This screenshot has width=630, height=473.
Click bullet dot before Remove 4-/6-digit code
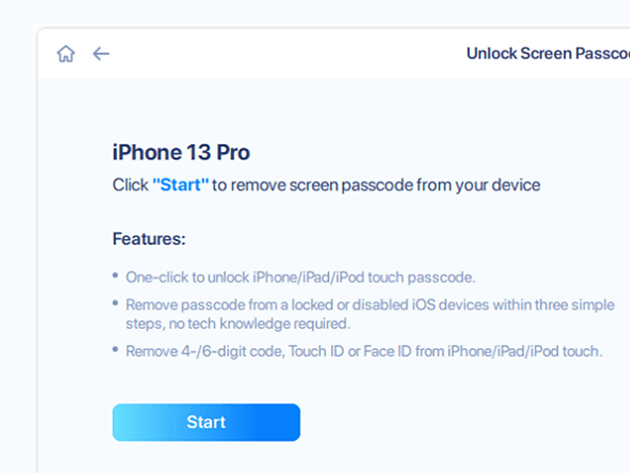coord(115,350)
